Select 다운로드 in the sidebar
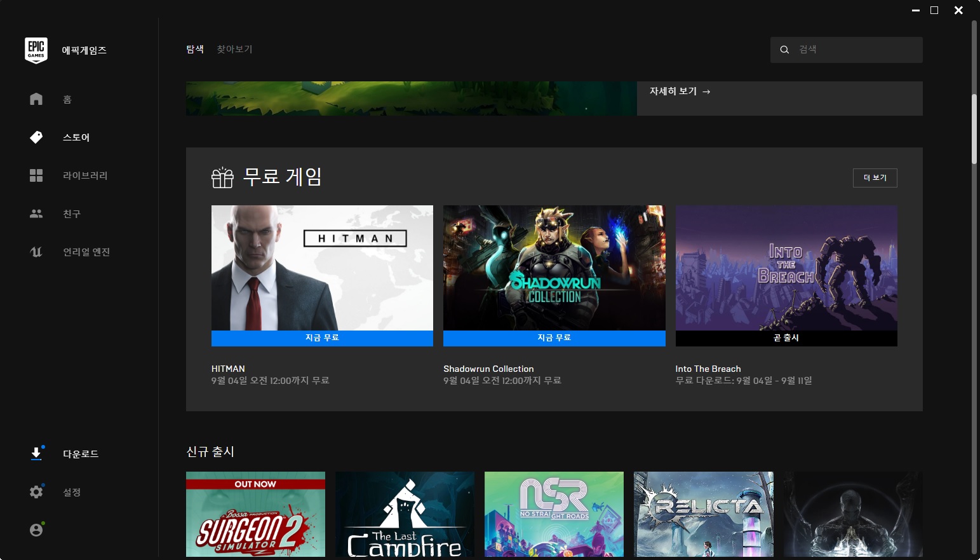 [81, 454]
